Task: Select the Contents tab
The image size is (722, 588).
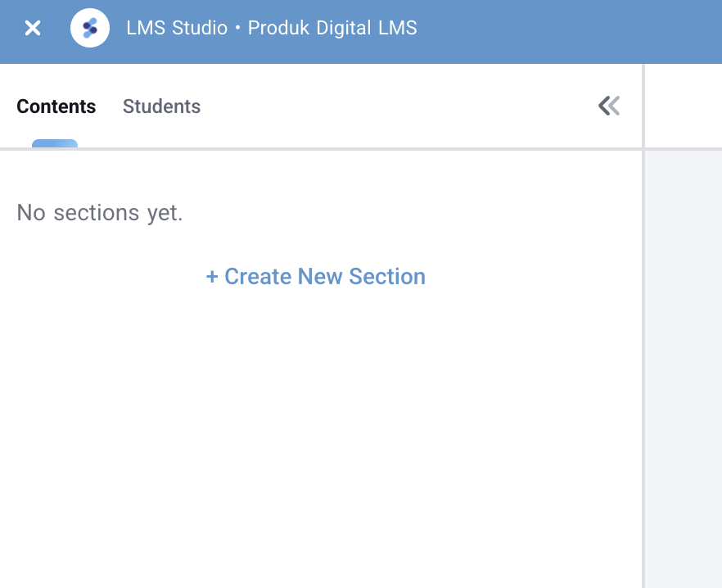Action: tap(56, 106)
